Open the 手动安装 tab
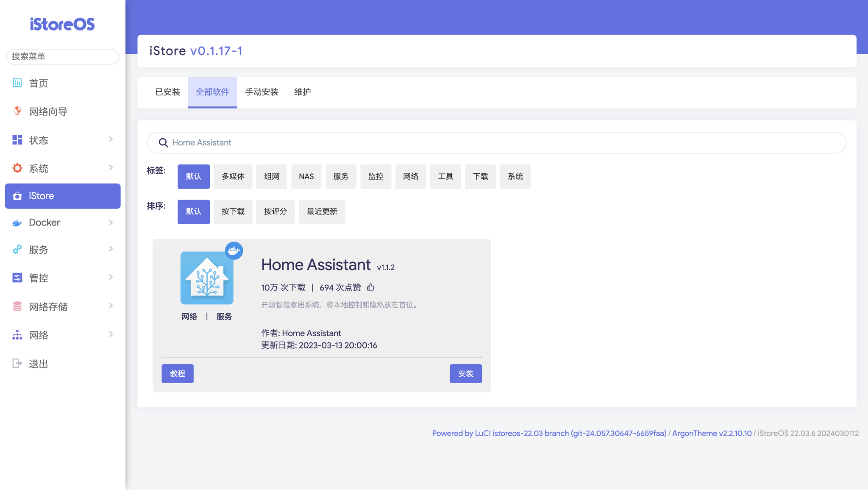This screenshot has width=868, height=490. pos(262,92)
